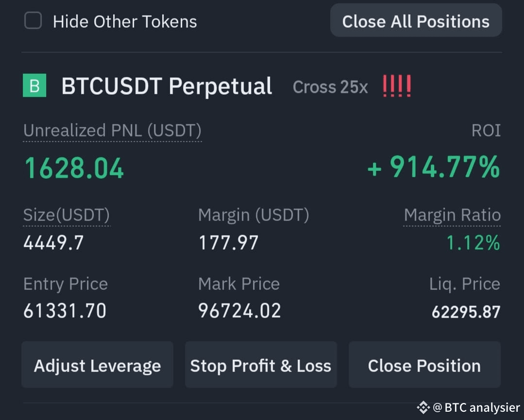Viewport: 524px width, 420px height.
Task: Click the Entry Price 61331.70
Action: click(65, 311)
